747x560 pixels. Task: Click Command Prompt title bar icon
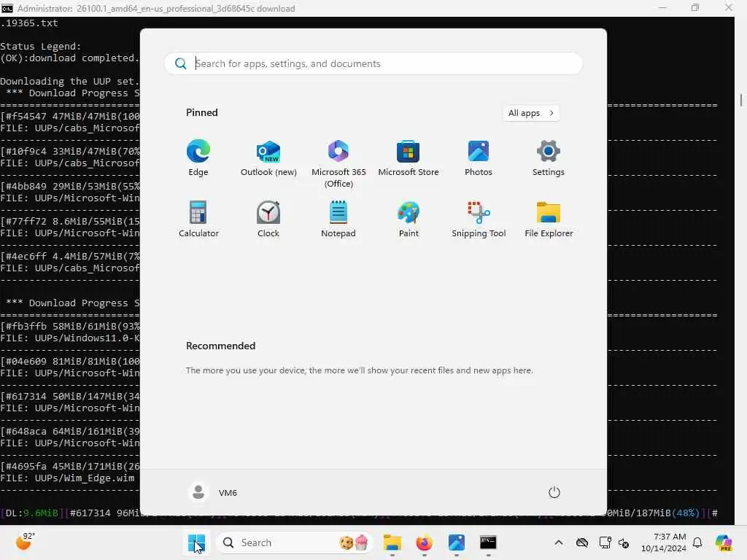7,8
